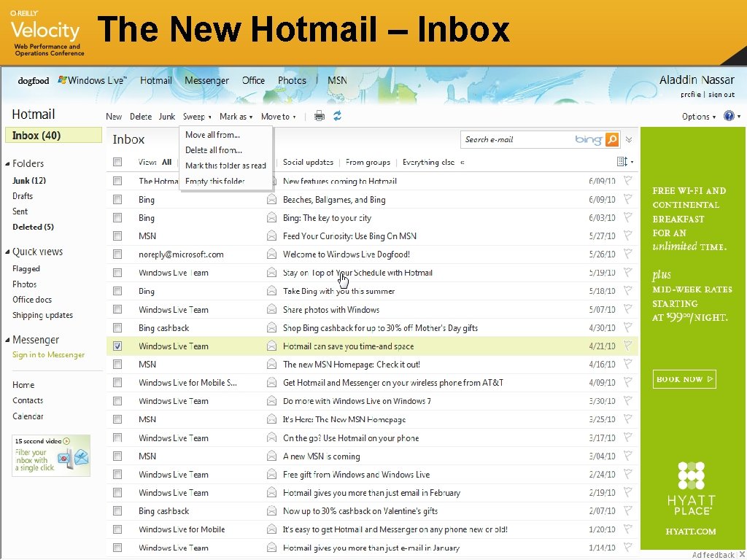Click the orange Bing search magnifier icon
Image resolution: width=747 pixels, height=560 pixels.
point(611,139)
